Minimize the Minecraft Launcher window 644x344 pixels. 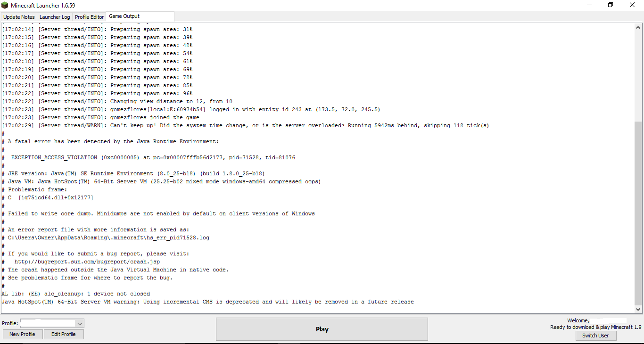[589, 5]
